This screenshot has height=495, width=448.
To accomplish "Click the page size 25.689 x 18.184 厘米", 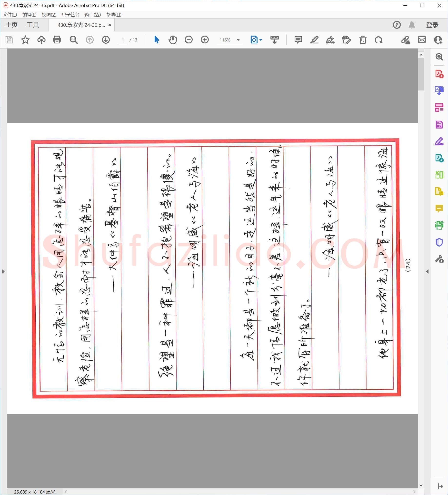I will [35, 492].
